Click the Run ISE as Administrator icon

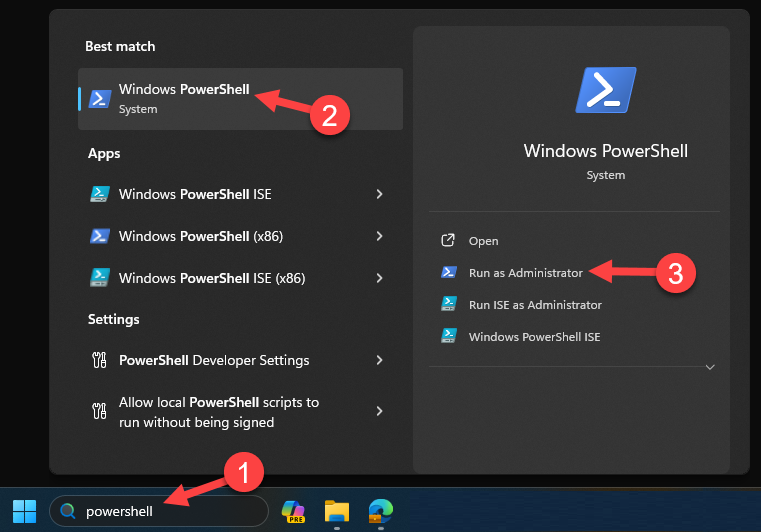tap(448, 304)
